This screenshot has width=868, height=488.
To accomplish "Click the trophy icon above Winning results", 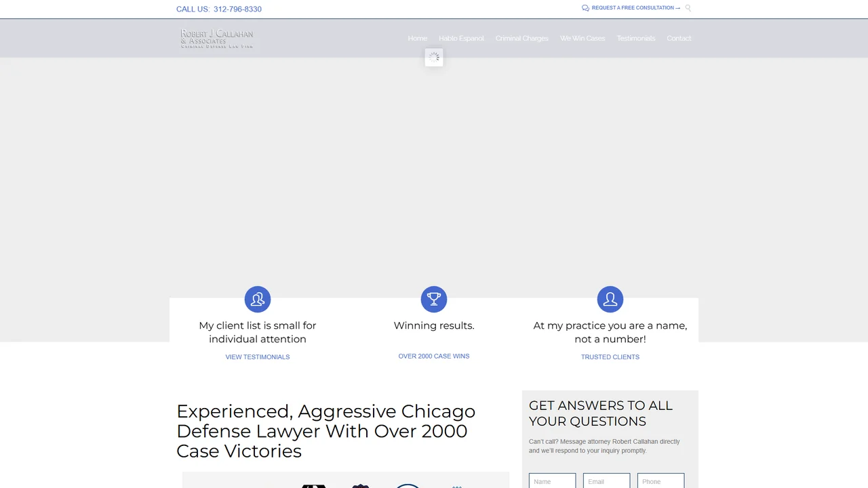I will coord(434,299).
